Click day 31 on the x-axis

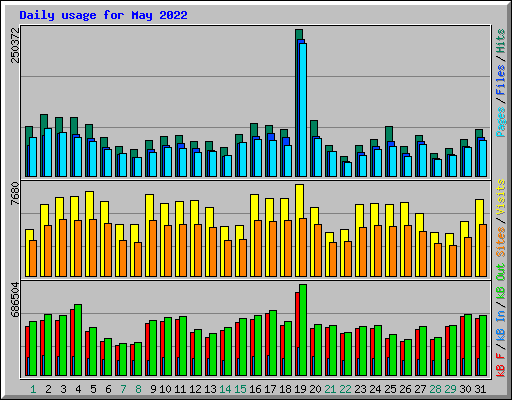coord(480,389)
